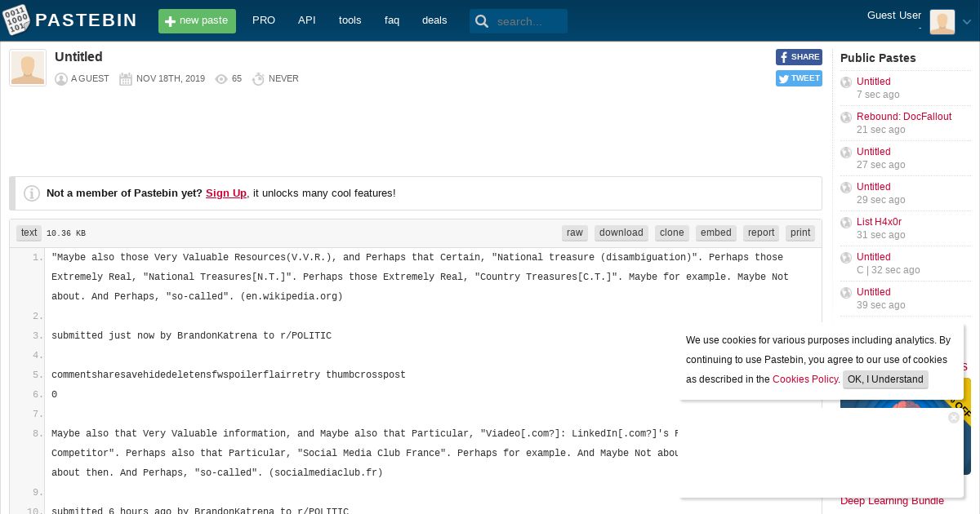Click the paste author avatar image
The image size is (980, 514).
click(28, 68)
